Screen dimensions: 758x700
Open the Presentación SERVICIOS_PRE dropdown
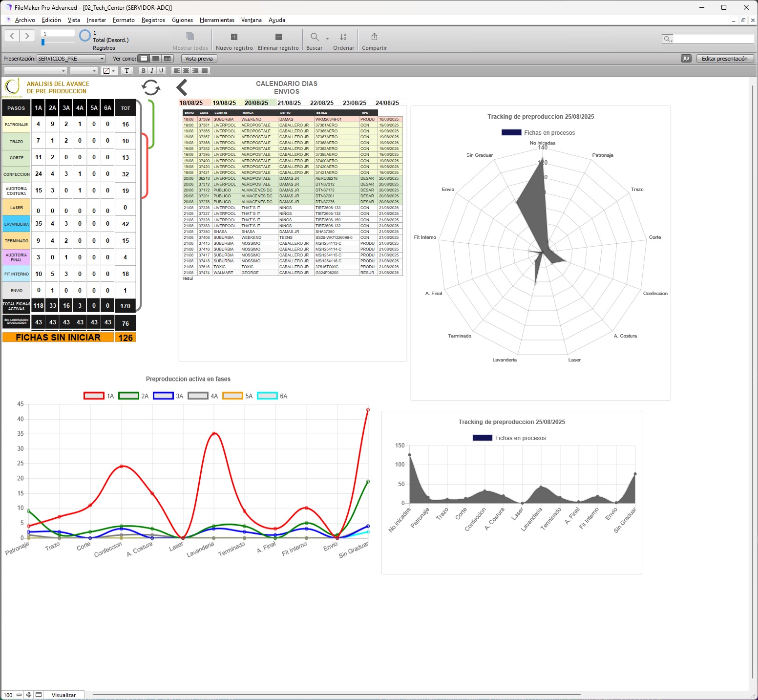point(71,59)
